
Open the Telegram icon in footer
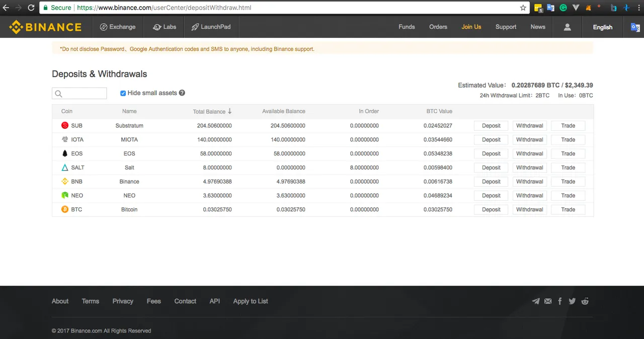pyautogui.click(x=536, y=301)
